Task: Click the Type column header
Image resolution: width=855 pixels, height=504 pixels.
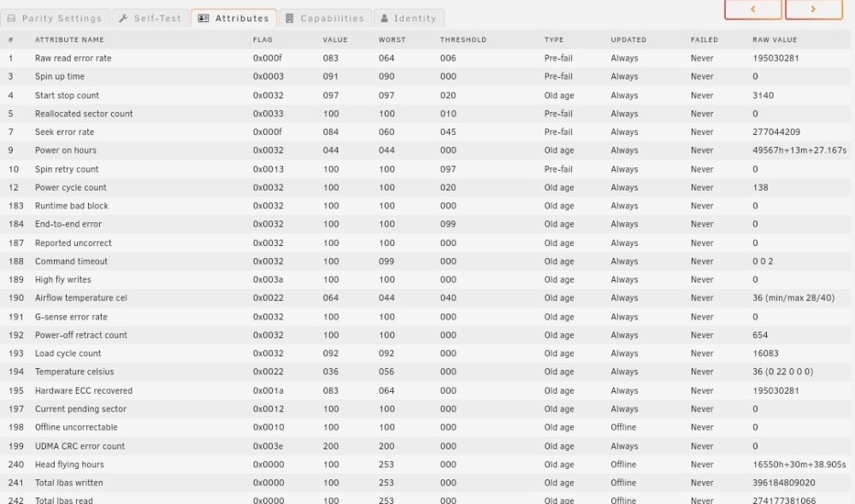Action: [553, 40]
